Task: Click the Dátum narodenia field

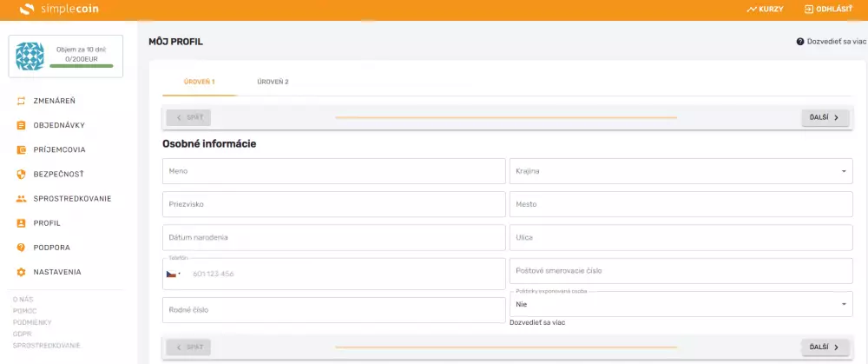Action: 333,237
